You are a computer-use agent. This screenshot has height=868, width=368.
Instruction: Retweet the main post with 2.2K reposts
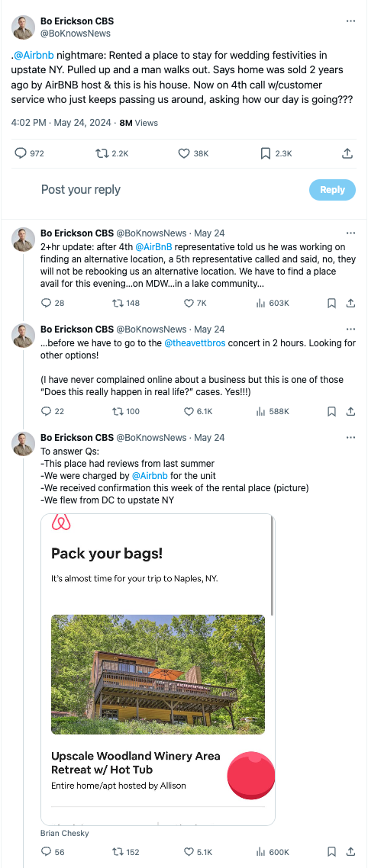pos(112,153)
